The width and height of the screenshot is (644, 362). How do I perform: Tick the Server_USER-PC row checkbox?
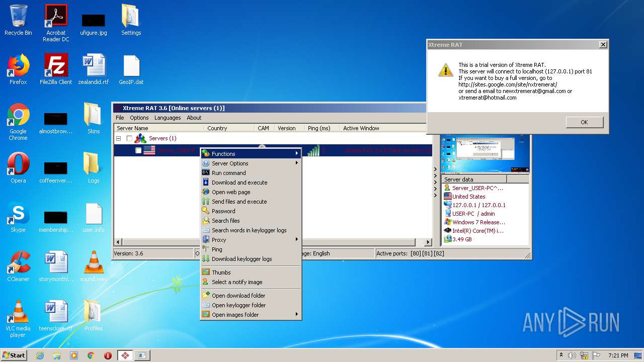point(138,150)
